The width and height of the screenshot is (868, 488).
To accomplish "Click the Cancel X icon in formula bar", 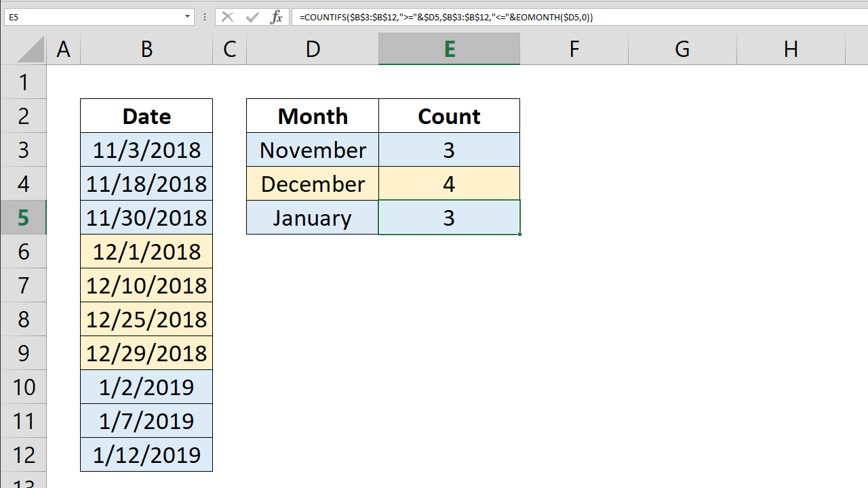I will (228, 17).
